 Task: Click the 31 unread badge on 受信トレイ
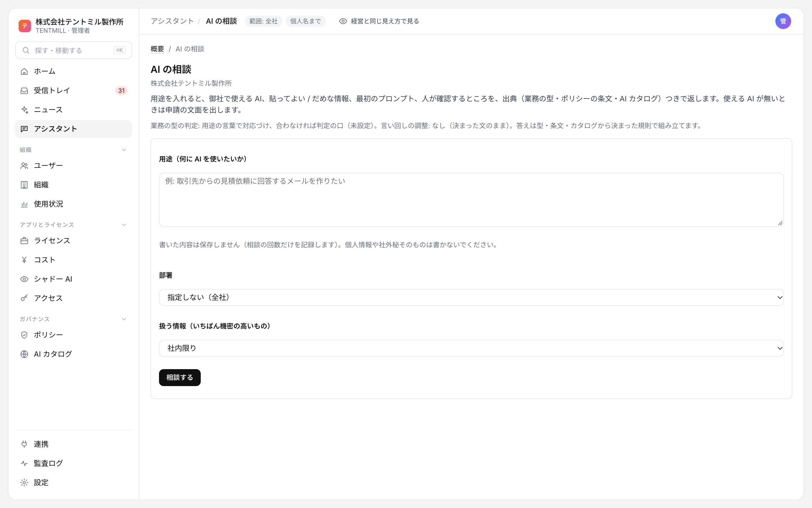pyautogui.click(x=121, y=90)
